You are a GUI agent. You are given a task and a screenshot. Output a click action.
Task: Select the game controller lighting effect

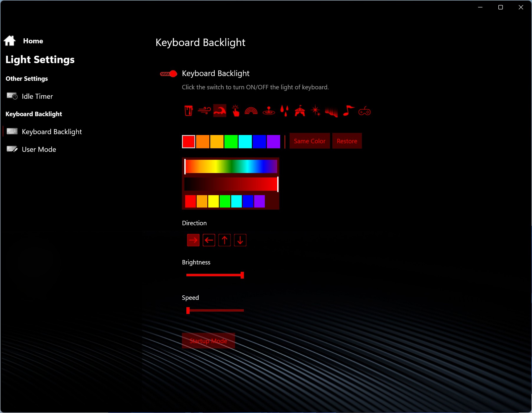[364, 111]
